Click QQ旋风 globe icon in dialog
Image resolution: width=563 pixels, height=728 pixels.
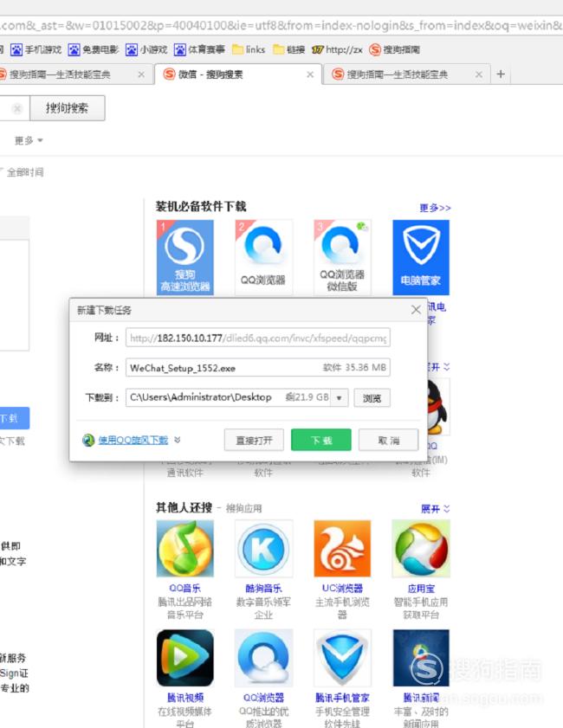(88, 440)
